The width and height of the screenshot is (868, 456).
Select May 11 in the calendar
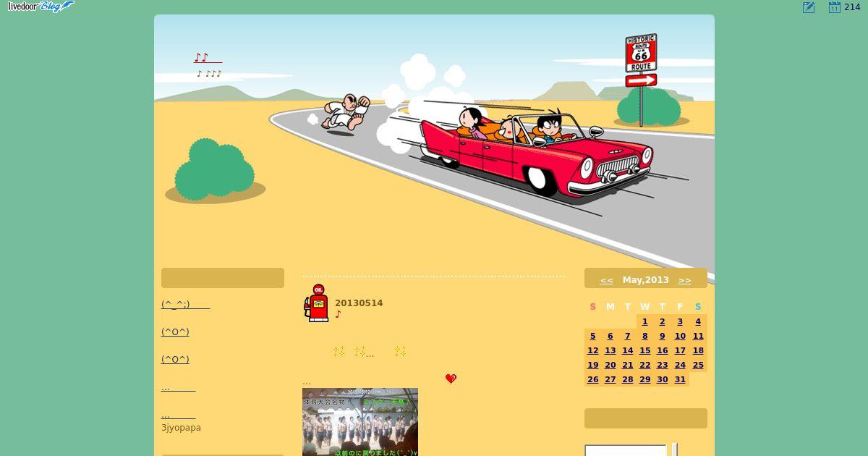[x=698, y=336]
